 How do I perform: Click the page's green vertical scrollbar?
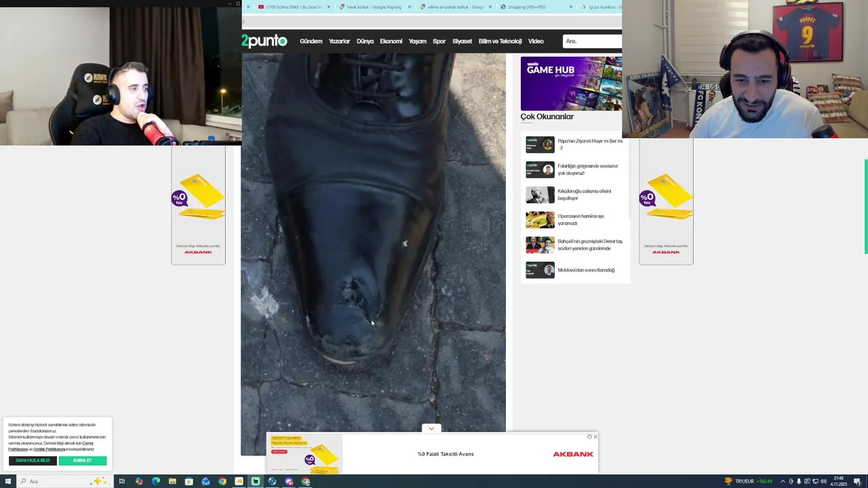point(865,207)
